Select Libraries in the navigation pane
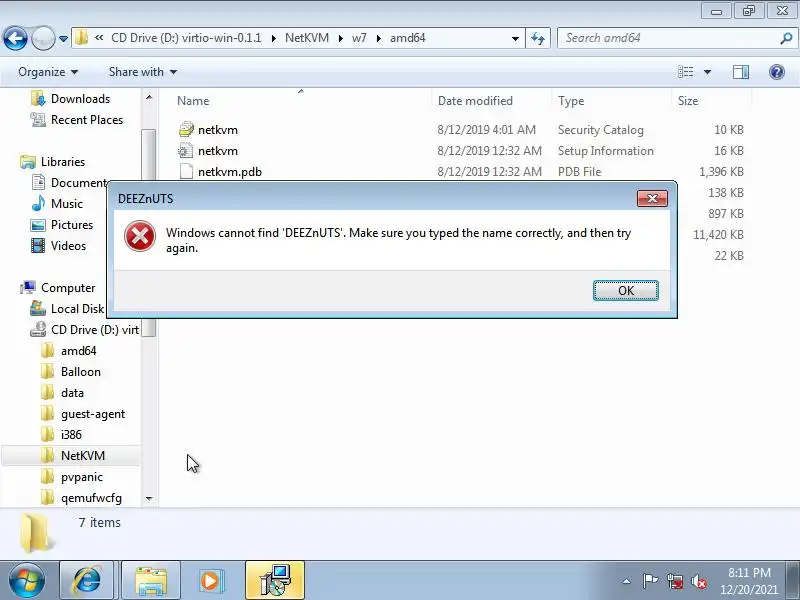The width and height of the screenshot is (800, 600). point(63,162)
